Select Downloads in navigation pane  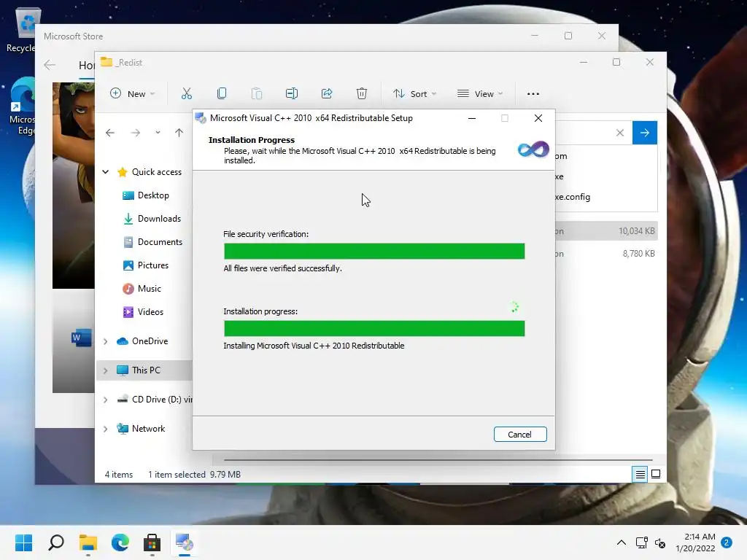(x=152, y=219)
